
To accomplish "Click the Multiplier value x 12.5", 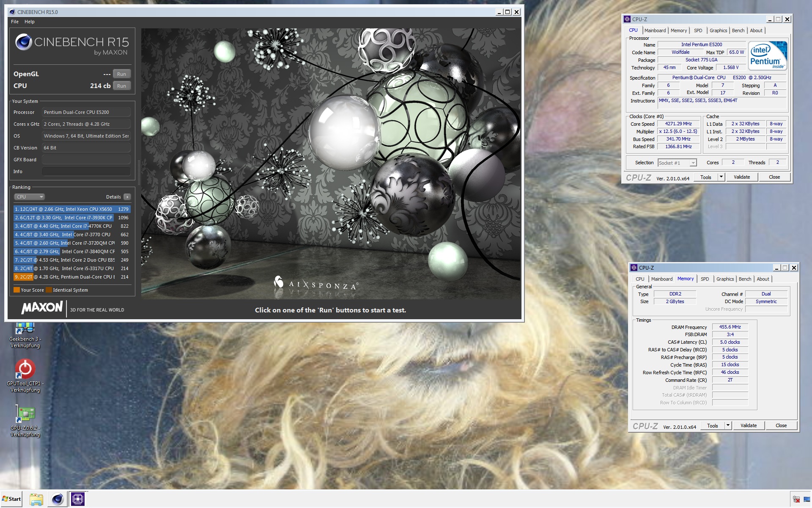I will pyautogui.click(x=678, y=132).
